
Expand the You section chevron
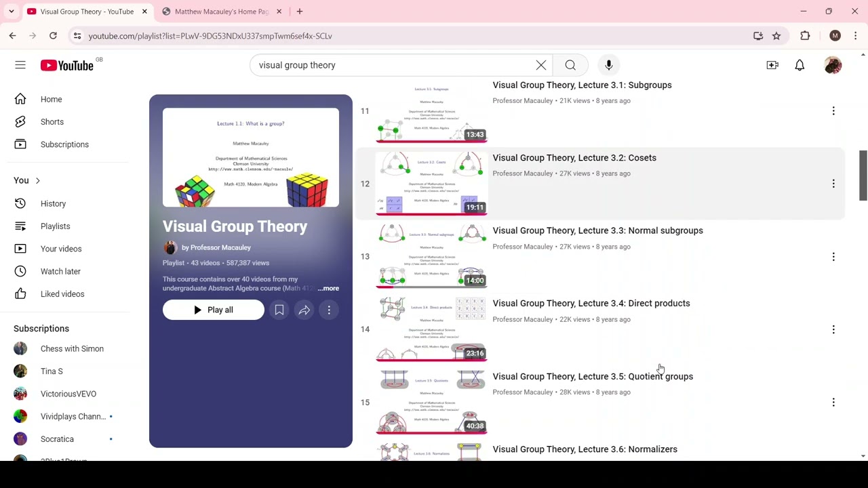[38, 180]
